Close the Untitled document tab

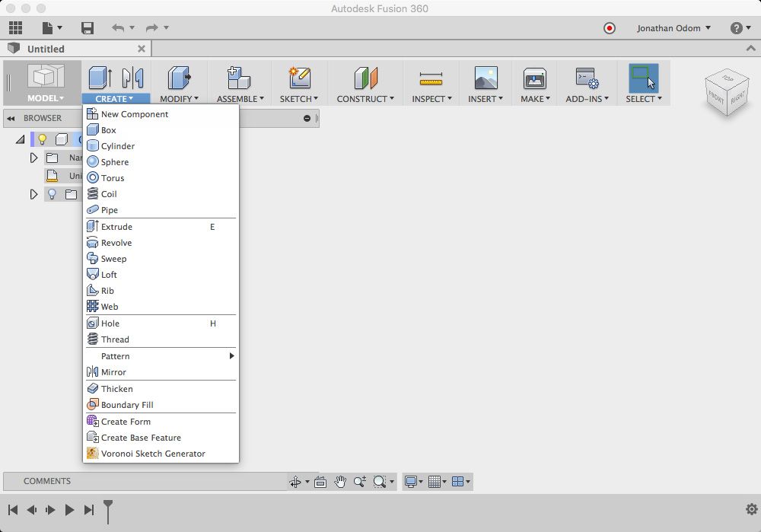point(142,49)
